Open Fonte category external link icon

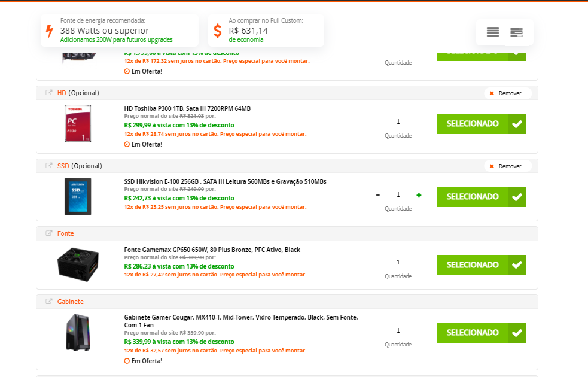coord(49,233)
